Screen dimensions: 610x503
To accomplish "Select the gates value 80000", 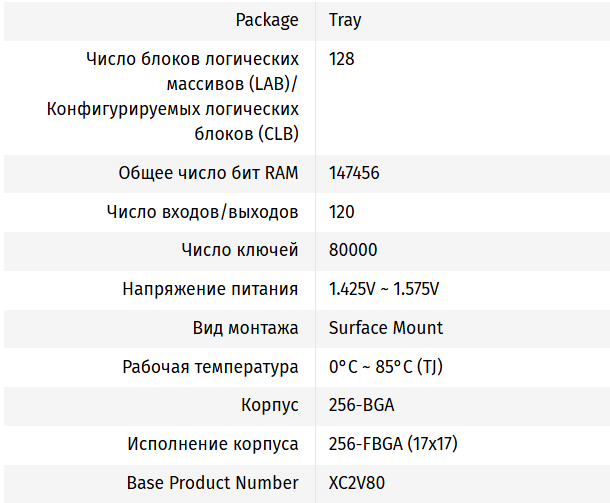I will 353,250.
